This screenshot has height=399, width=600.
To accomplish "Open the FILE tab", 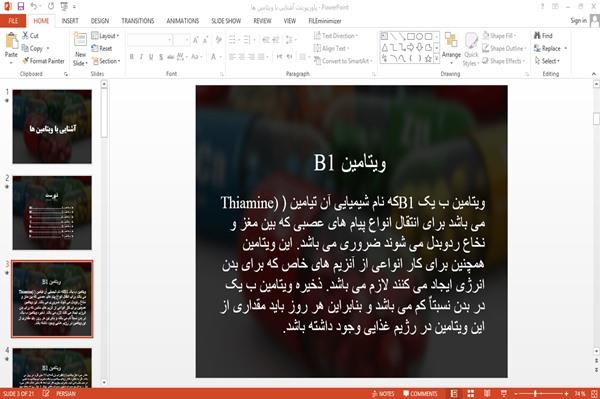I will (13, 21).
